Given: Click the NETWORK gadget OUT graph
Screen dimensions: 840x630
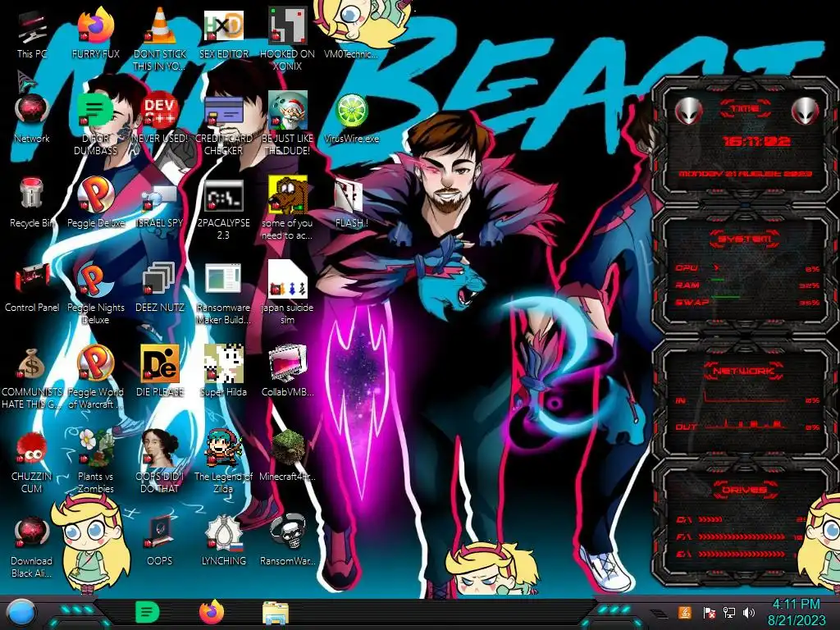Looking at the screenshot, I should [x=745, y=425].
